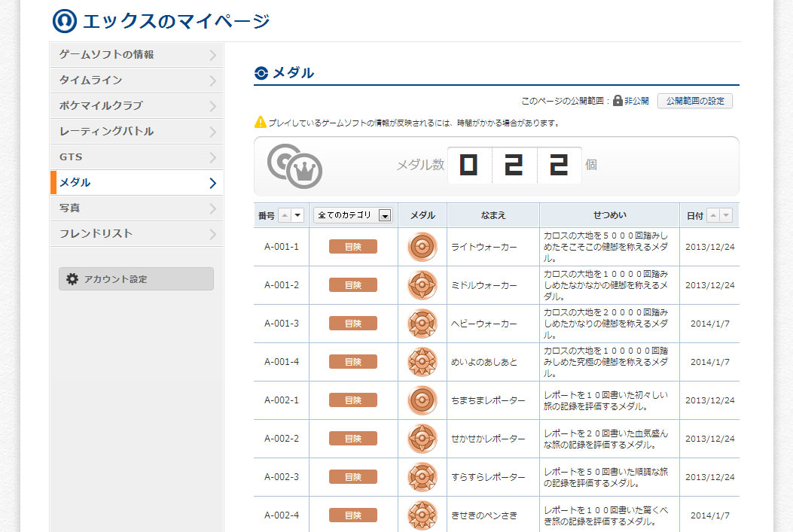
Task: Sort 番号 column ascending with up arrow
Action: coord(285,215)
